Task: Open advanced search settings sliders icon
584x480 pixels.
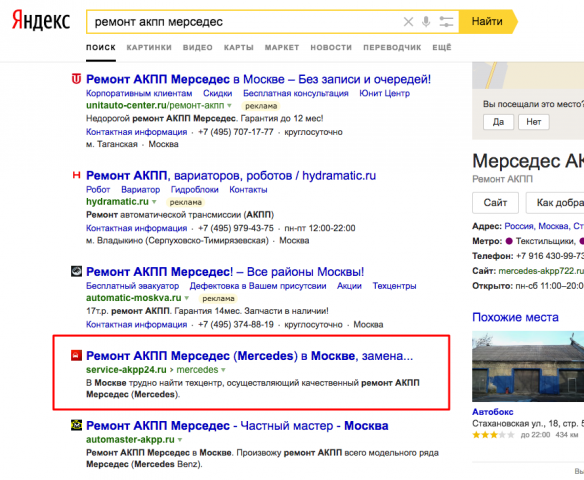Action: (x=446, y=22)
